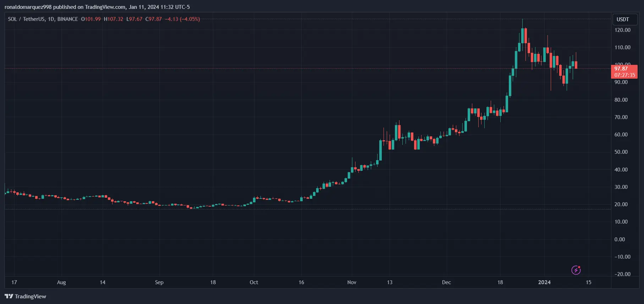Click the 14 date label on time axis
Image resolution: width=644 pixels, height=304 pixels.
(103, 282)
